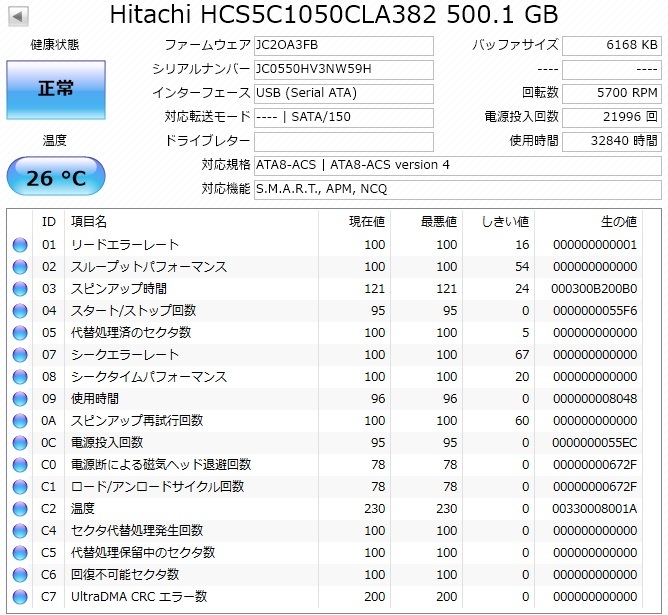Select the serial number field JC0550HV3NW59H
Viewport: 668px width, 615px height.
tap(344, 69)
